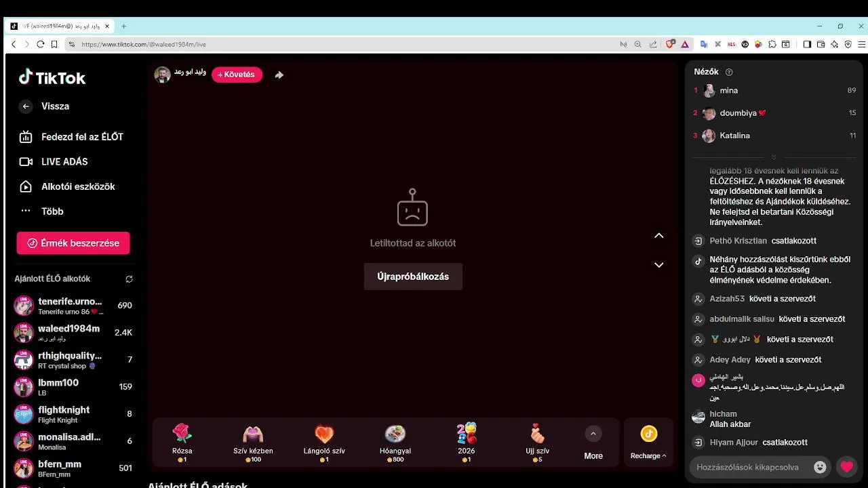Click Hiyam Ajjour username
This screenshot has width=868, height=488.
[x=734, y=443]
